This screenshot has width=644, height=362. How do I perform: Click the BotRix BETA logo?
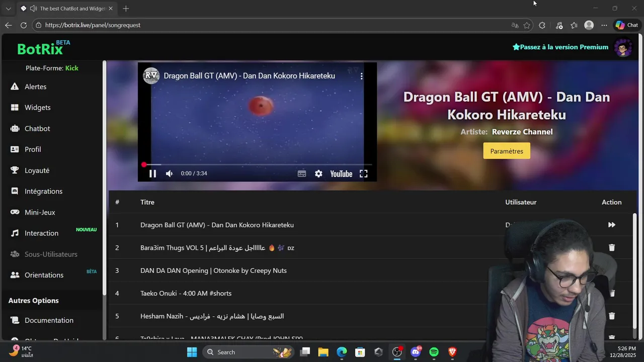click(43, 48)
